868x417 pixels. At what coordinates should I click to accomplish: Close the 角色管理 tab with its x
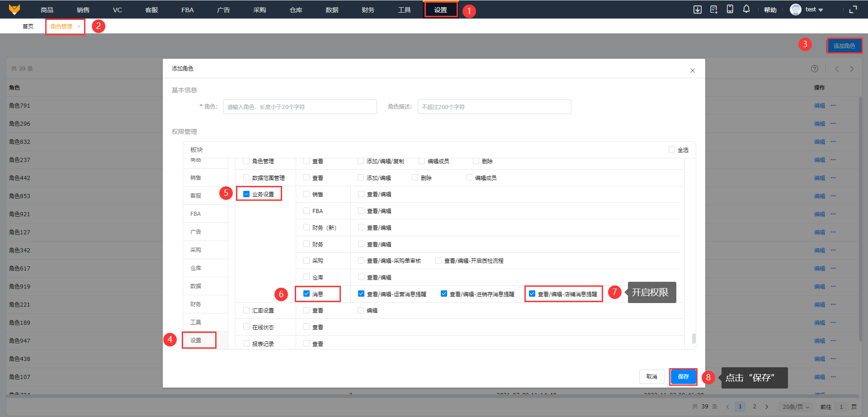point(78,26)
